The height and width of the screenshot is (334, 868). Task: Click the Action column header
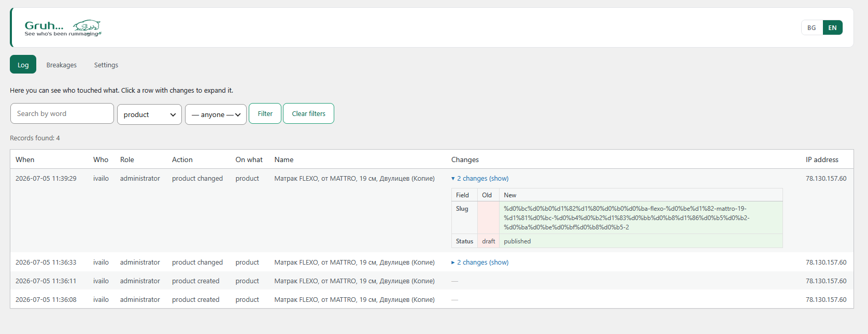tap(182, 159)
